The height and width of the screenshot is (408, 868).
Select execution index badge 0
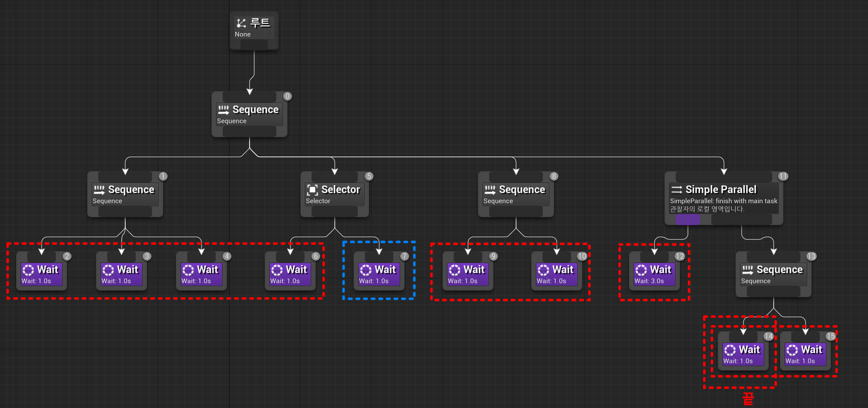(x=287, y=97)
